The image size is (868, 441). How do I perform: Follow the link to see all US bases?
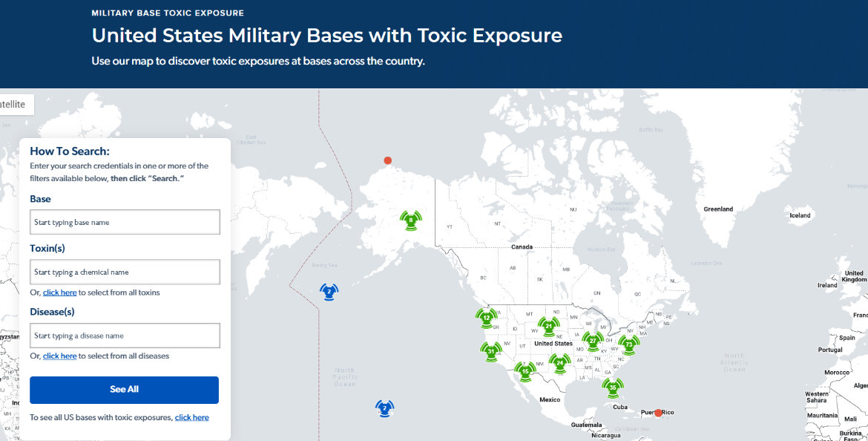point(191,417)
